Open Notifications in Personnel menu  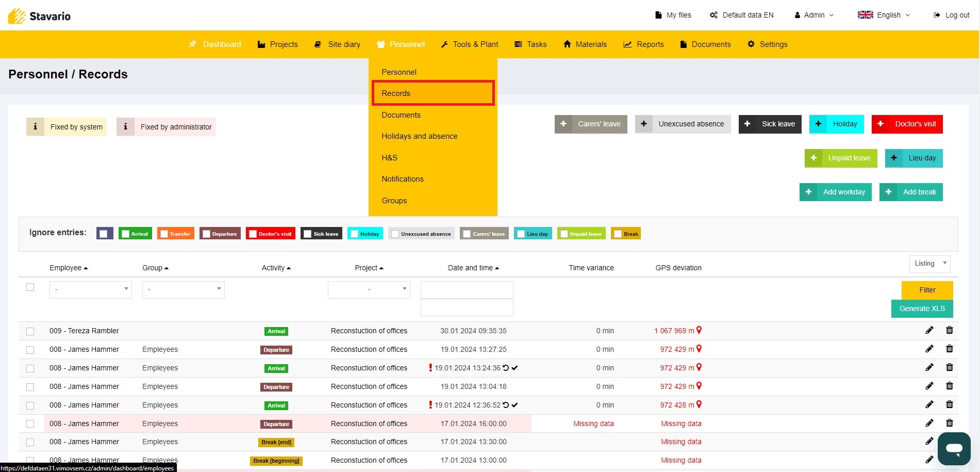(403, 179)
